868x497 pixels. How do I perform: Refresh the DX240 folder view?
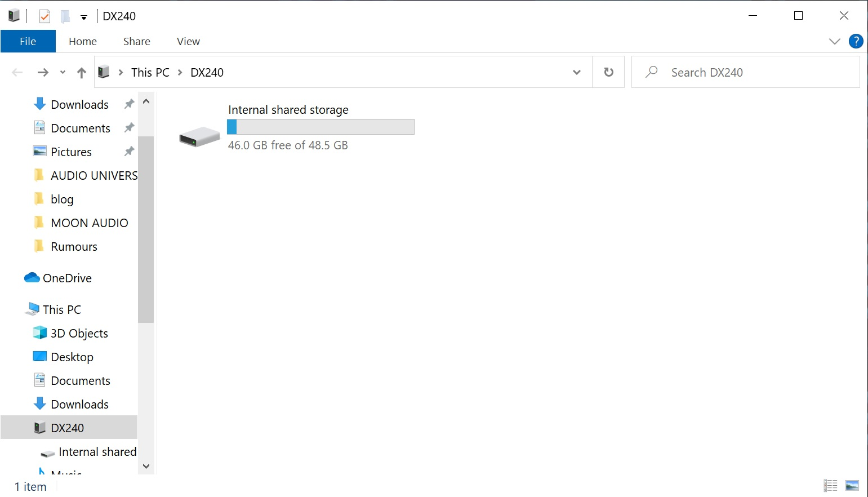608,72
